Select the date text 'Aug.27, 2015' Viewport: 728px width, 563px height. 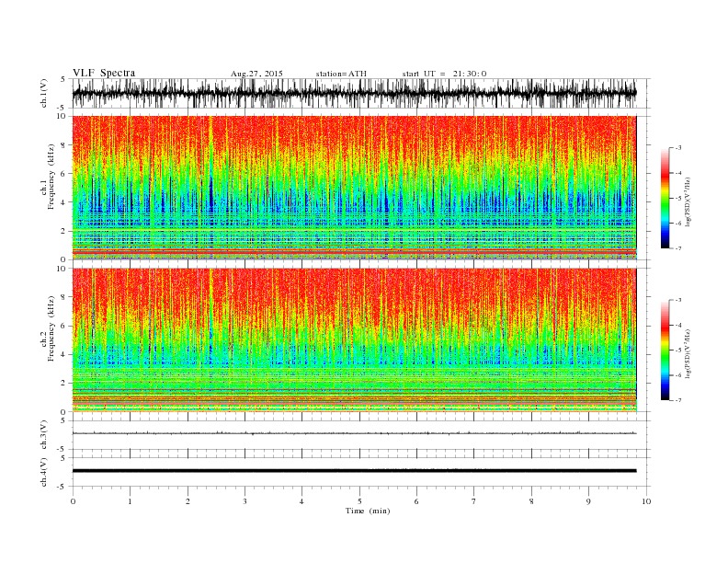[x=256, y=74]
